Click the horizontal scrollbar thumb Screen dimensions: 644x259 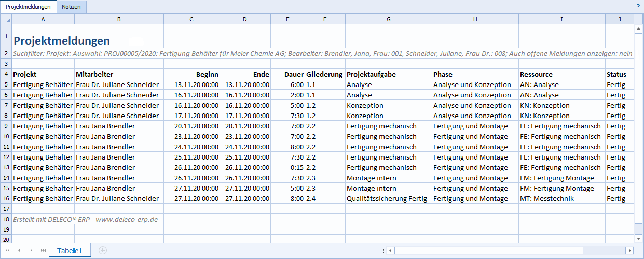click(488, 251)
